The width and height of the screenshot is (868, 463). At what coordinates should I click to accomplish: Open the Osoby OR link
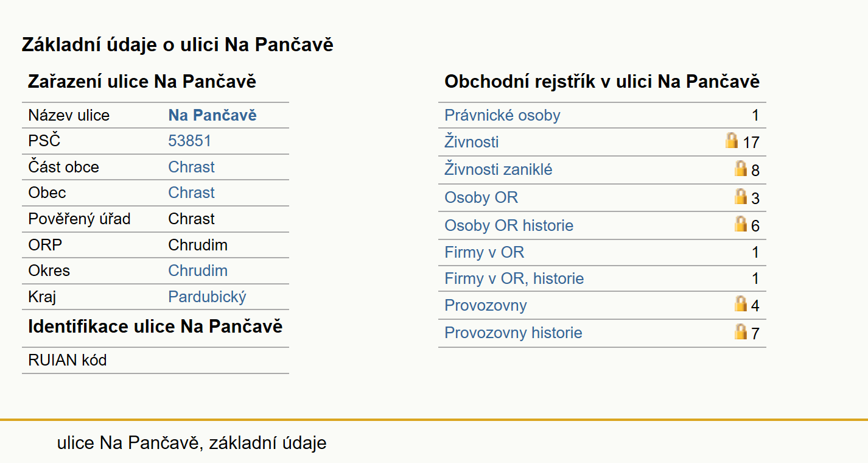point(481,197)
